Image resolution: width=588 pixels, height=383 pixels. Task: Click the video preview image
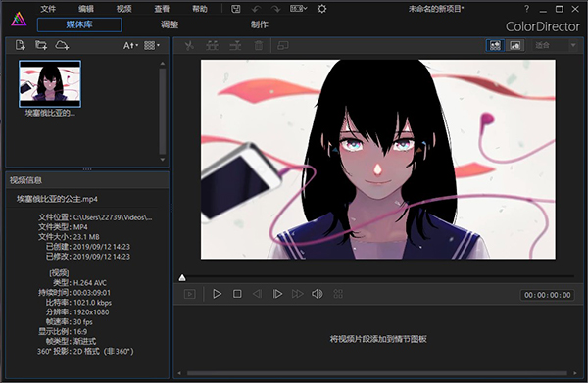[x=378, y=160]
